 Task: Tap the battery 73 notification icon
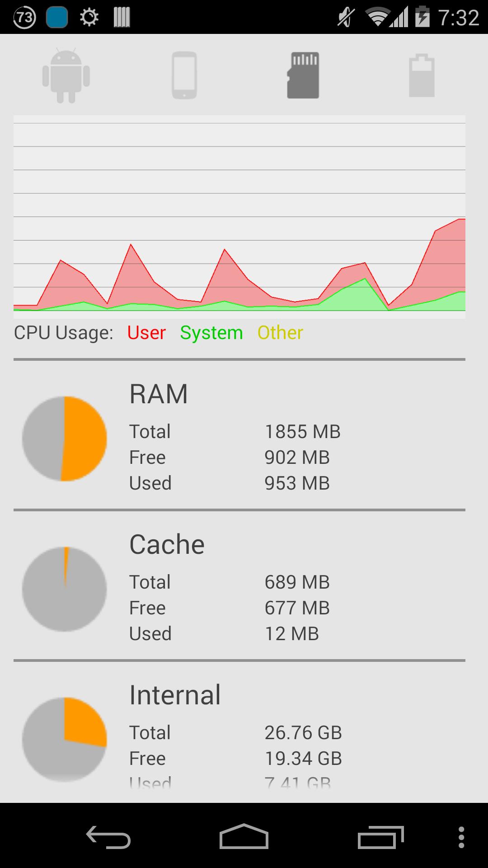point(24,18)
